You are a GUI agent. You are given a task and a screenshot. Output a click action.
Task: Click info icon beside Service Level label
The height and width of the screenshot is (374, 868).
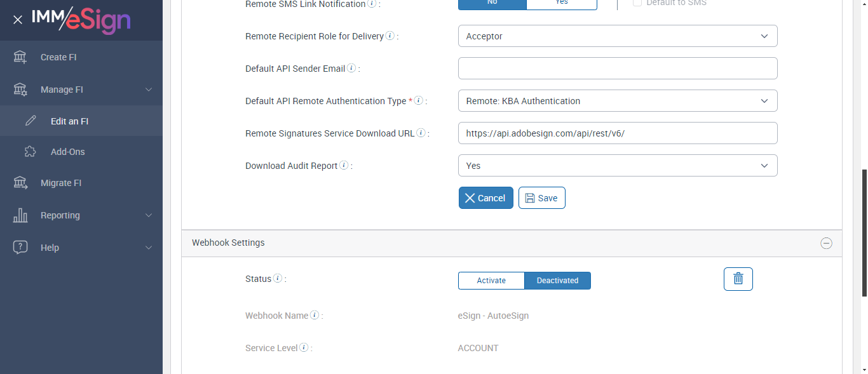[304, 348]
